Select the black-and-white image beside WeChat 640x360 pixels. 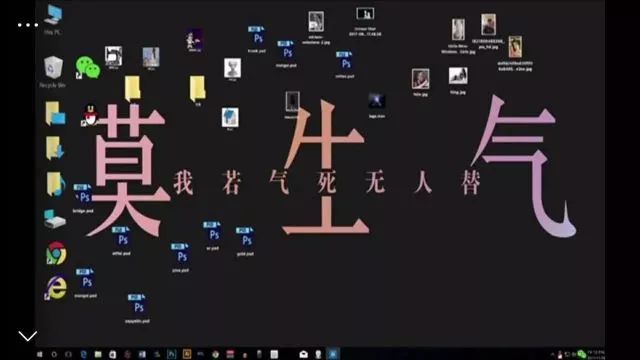click(x=113, y=56)
